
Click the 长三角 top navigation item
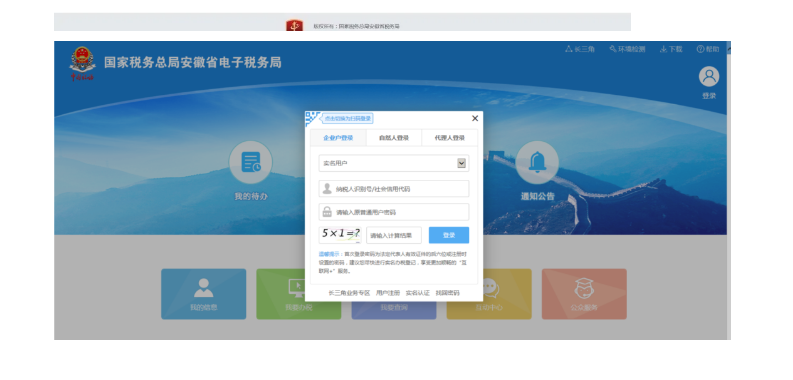click(x=580, y=49)
